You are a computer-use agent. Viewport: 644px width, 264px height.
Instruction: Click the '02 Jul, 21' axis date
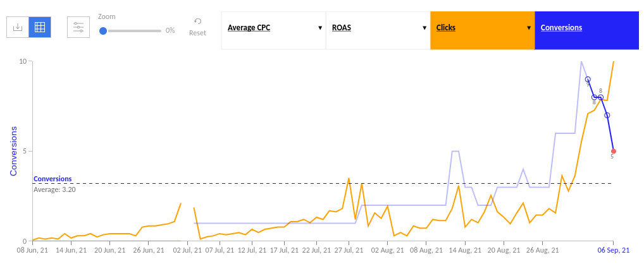pos(187,249)
